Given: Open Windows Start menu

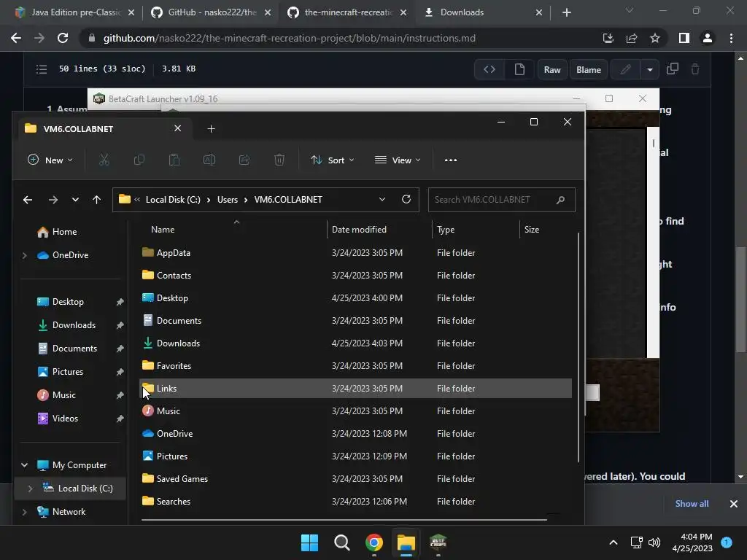Looking at the screenshot, I should click(309, 542).
